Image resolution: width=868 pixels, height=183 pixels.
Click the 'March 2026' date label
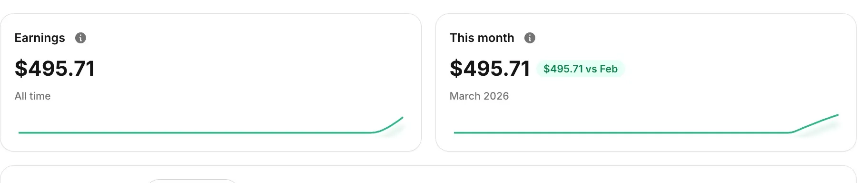tap(479, 96)
